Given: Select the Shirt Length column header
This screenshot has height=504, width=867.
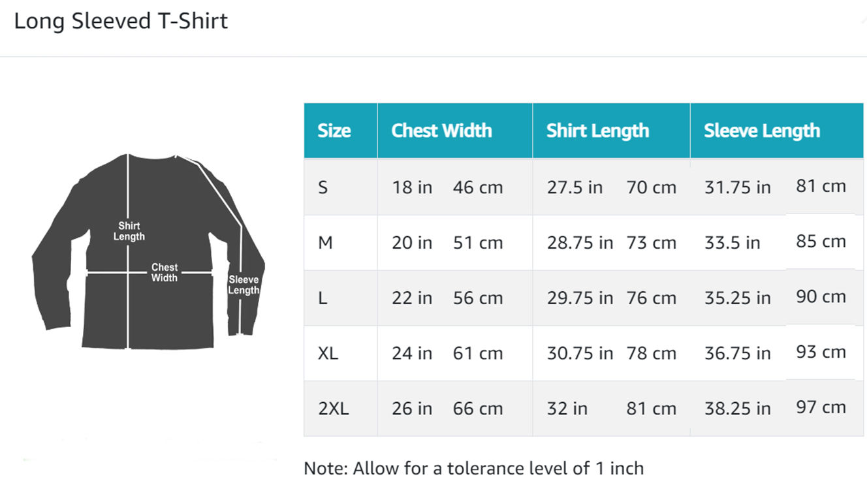Looking at the screenshot, I should (597, 131).
